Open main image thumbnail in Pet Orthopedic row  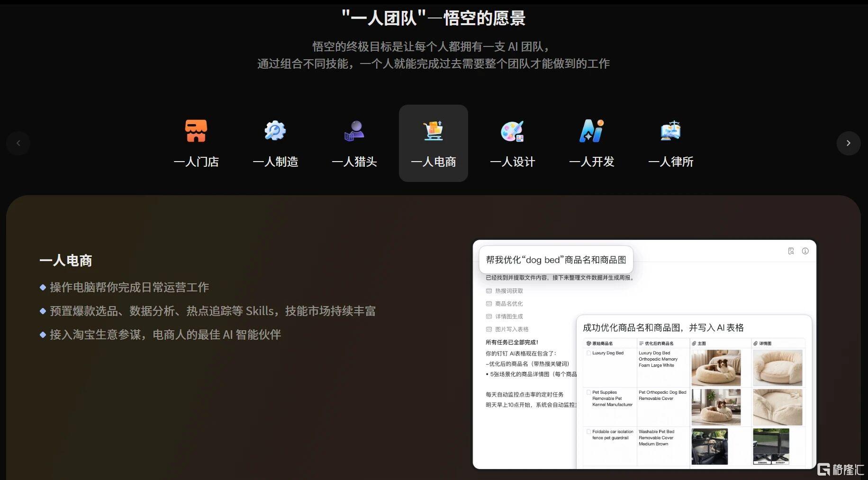pos(716,407)
